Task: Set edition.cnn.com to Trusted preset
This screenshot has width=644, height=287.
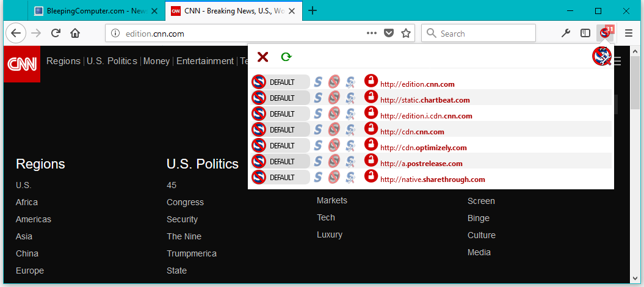Action: coord(318,82)
